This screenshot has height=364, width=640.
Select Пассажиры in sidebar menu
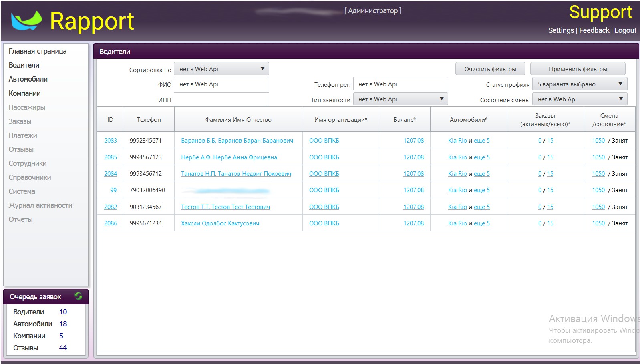point(27,107)
